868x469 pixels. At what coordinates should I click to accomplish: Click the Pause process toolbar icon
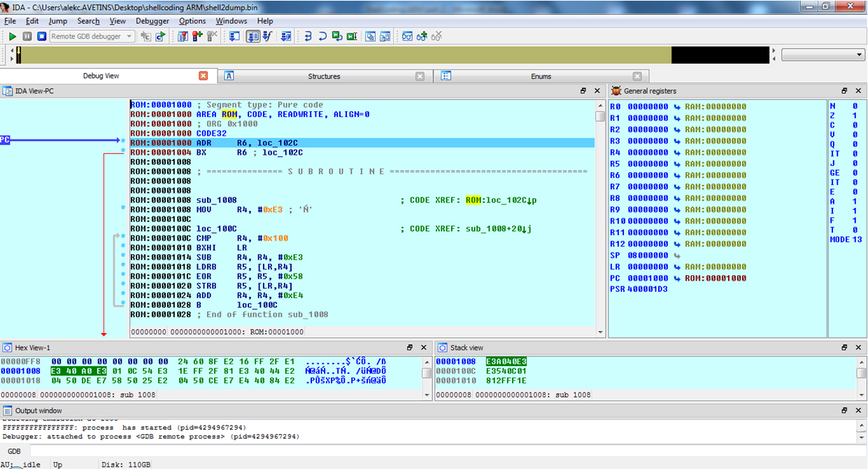[27, 36]
